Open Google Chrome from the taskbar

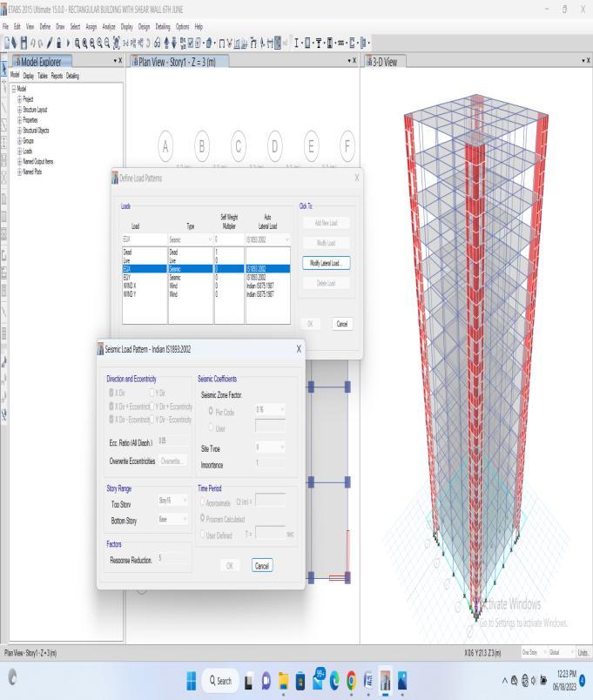[352, 680]
